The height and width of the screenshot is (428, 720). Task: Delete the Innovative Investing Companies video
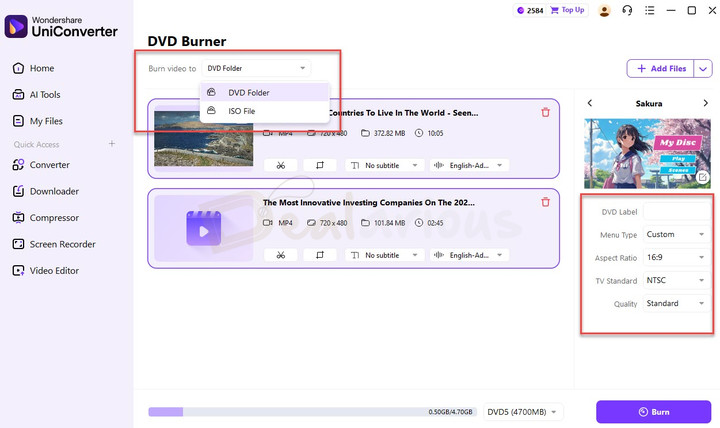pyautogui.click(x=546, y=202)
